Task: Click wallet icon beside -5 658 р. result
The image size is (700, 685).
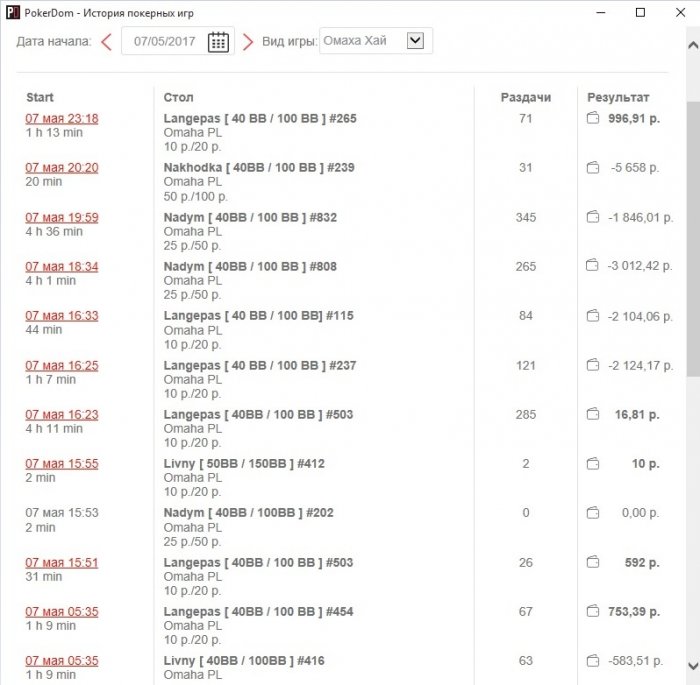Action: 592,167
